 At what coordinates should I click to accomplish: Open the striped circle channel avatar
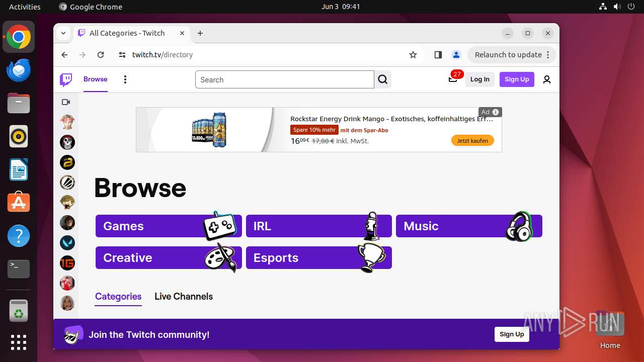tap(67, 183)
